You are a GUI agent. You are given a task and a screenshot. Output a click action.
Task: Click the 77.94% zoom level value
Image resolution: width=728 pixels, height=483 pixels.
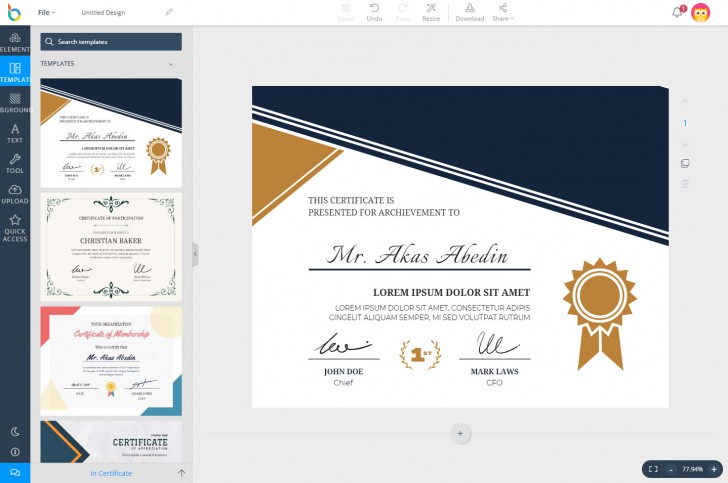click(692, 469)
